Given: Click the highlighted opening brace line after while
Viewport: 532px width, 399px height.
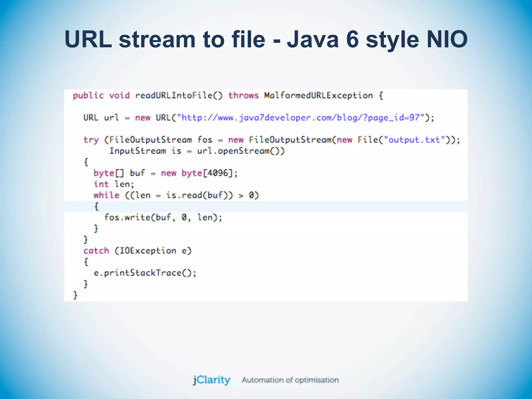Looking at the screenshot, I should (266, 207).
